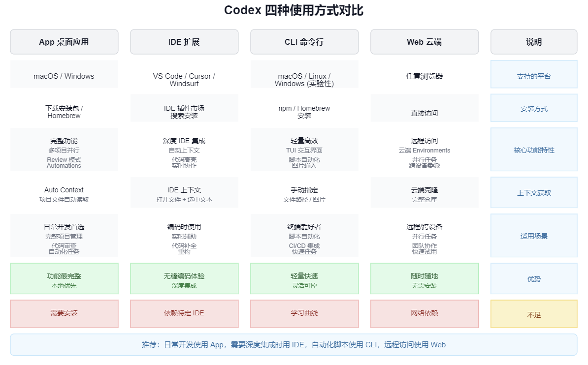This screenshot has height=365, width=588.
Task: Click the "支持的平台" label box
Action: click(x=534, y=74)
